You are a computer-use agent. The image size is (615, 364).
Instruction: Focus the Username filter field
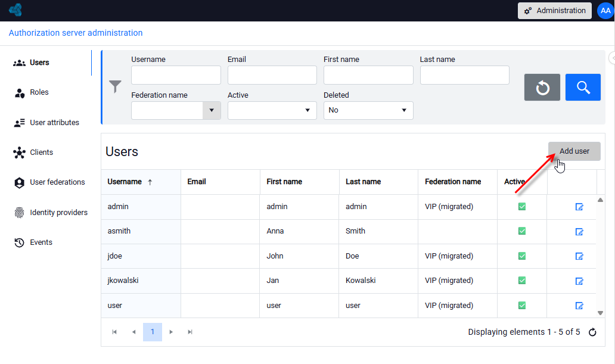(176, 75)
